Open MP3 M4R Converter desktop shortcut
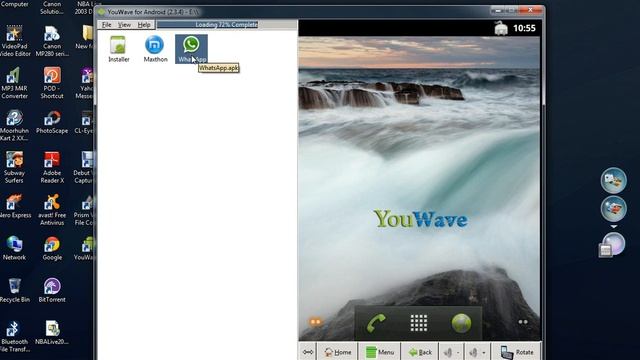 pyautogui.click(x=14, y=84)
